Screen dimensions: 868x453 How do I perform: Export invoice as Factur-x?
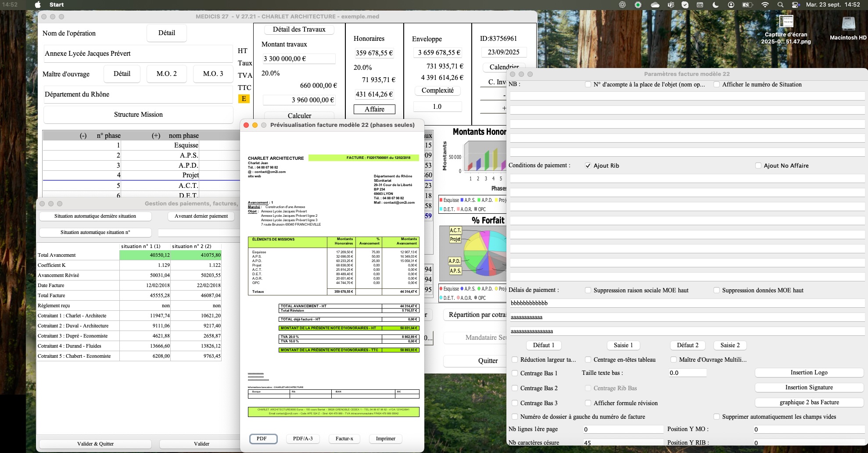coord(344,439)
